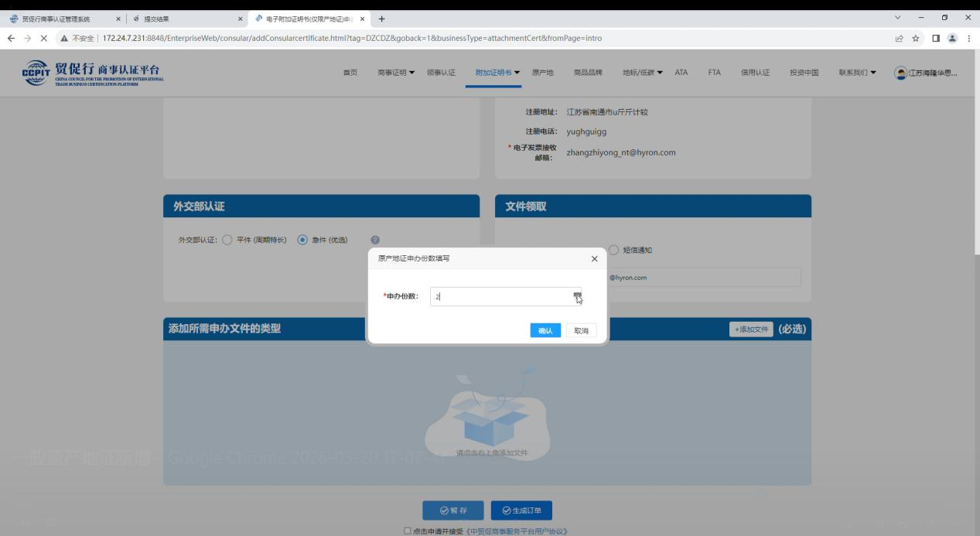The image size is (980, 536).
Task: Click the user avatar icon
Action: click(x=901, y=73)
